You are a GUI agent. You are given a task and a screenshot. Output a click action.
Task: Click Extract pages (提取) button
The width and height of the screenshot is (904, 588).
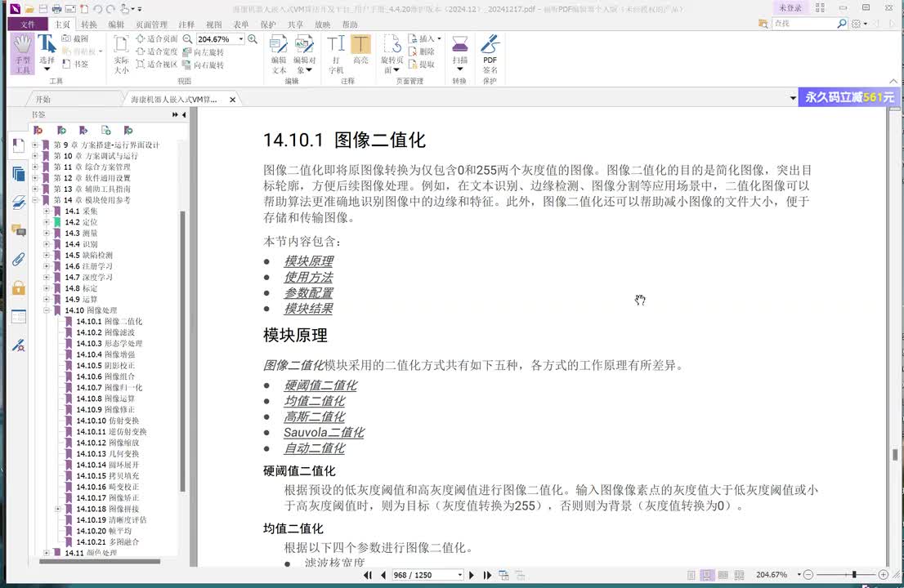pos(422,64)
